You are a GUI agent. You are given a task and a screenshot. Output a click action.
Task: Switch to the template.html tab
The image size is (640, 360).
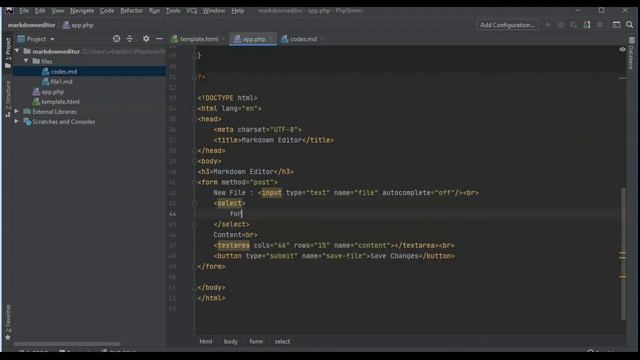point(198,39)
